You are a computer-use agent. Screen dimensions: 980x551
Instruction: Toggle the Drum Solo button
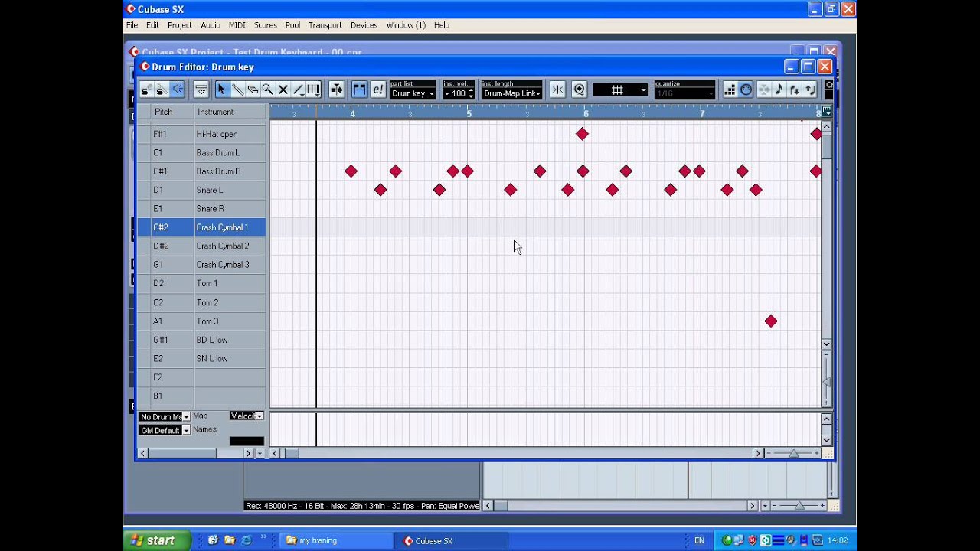click(161, 90)
